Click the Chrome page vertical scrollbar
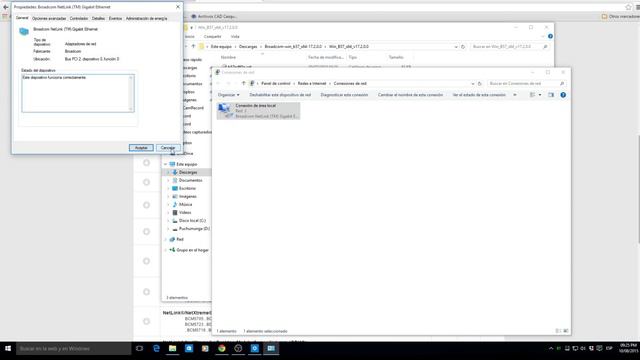Screen dimensions: 640x360 coord(638,189)
